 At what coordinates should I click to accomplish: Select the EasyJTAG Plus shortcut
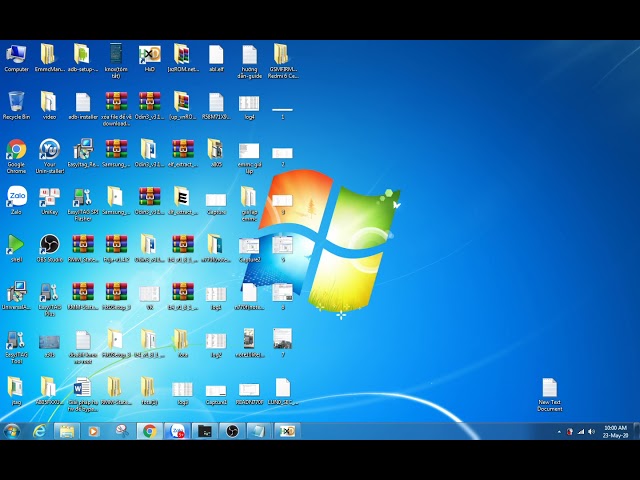coord(49,299)
